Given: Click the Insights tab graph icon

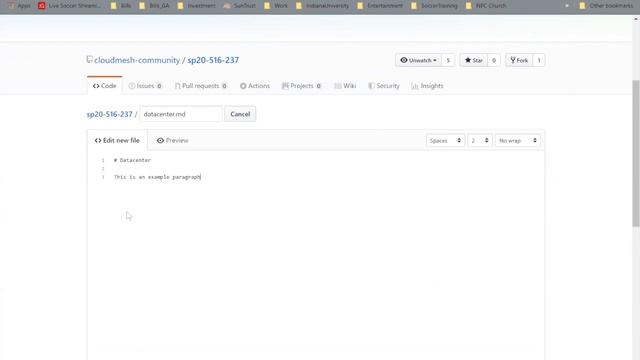Looking at the screenshot, I should coord(415,86).
